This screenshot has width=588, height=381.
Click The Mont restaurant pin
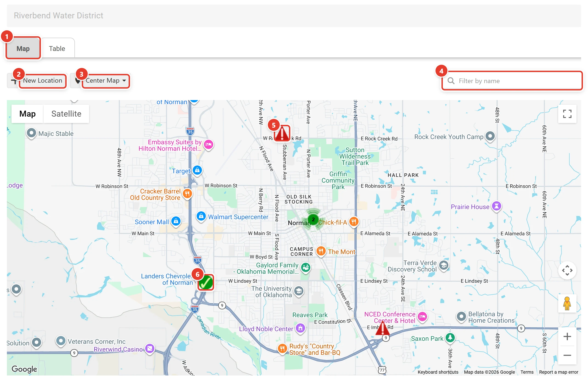click(321, 252)
